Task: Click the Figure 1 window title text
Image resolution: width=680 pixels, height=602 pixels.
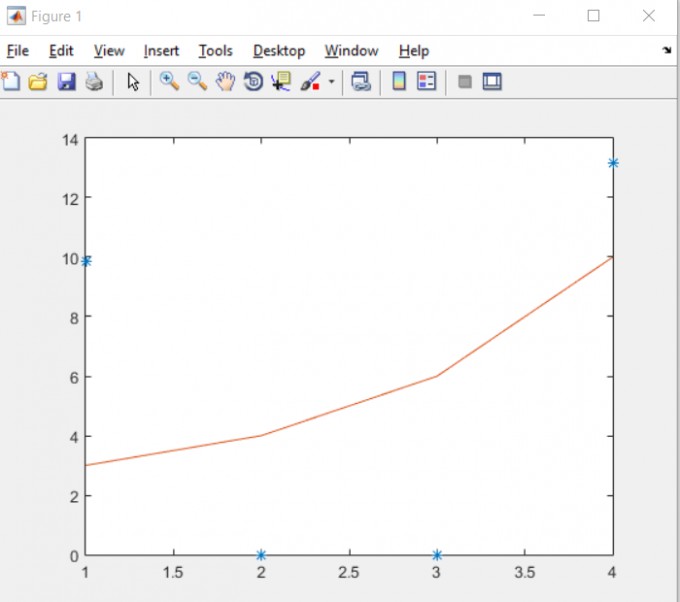Action: point(56,16)
